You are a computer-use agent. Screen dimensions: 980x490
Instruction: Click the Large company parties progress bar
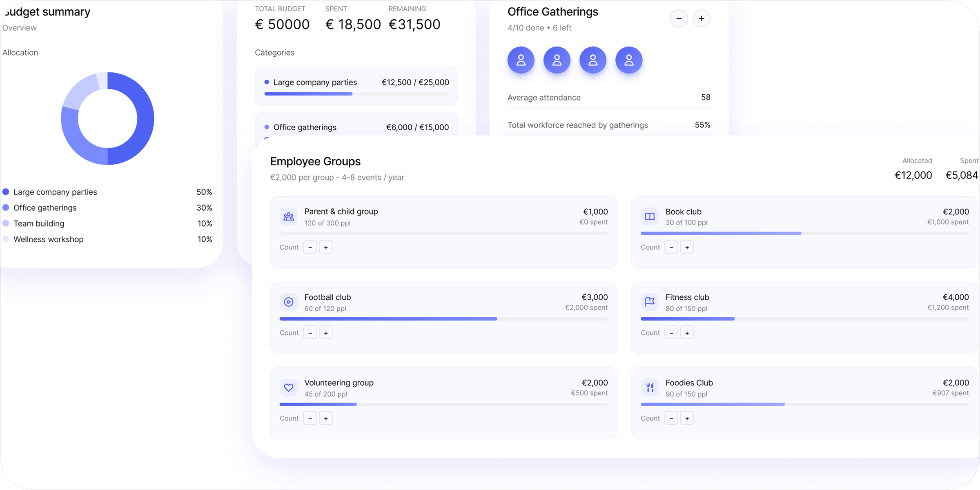pyautogui.click(x=356, y=94)
